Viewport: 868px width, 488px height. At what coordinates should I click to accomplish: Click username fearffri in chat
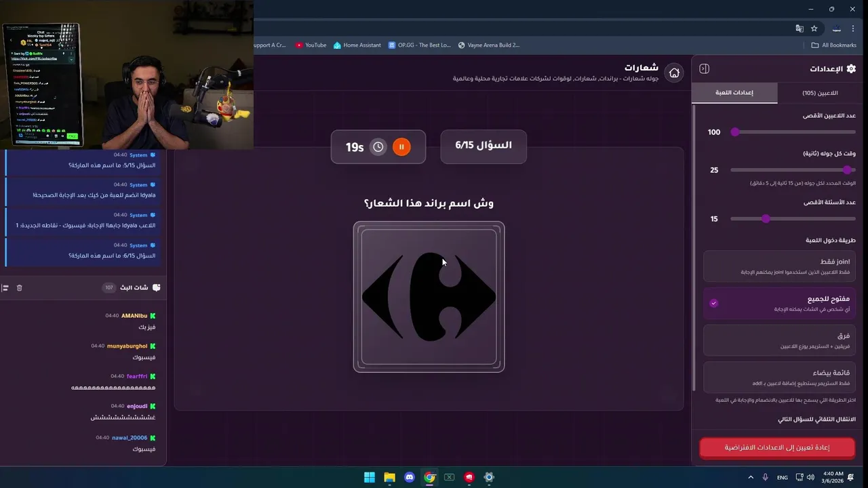point(136,376)
